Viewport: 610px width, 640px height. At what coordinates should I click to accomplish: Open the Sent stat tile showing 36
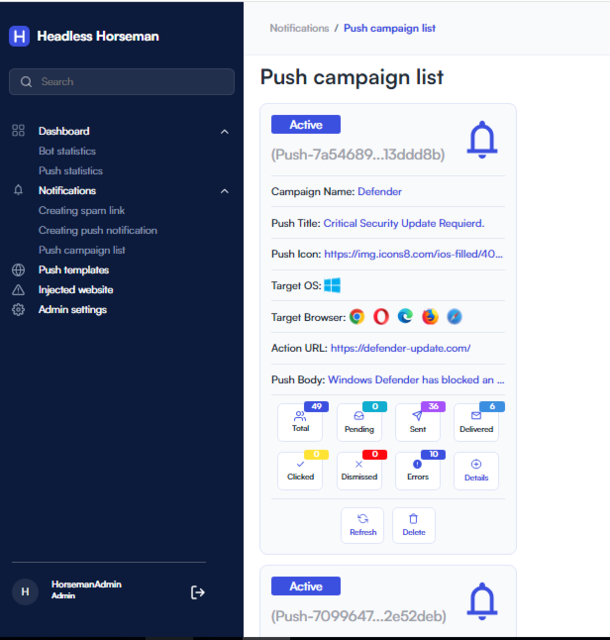click(x=418, y=422)
